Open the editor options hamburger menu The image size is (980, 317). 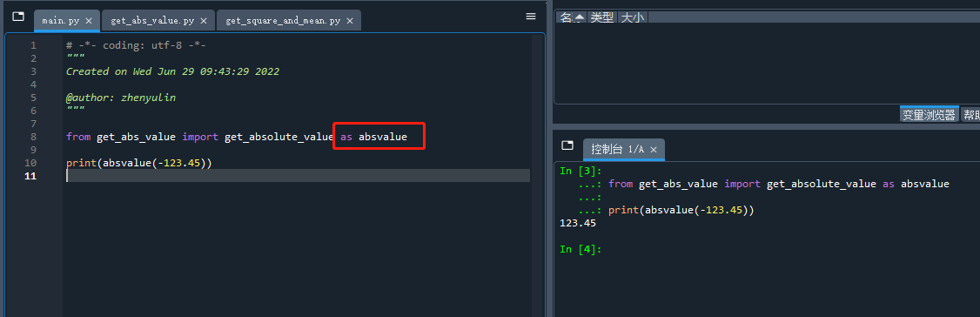tap(531, 17)
